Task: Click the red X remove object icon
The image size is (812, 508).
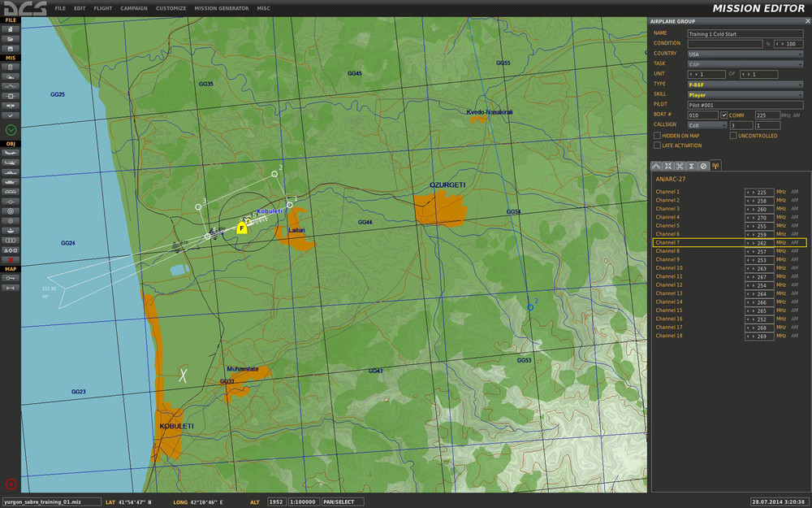Action: (11, 260)
